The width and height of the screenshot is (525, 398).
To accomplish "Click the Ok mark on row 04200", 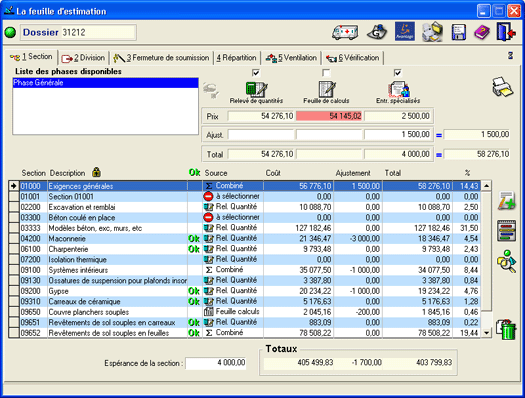I will 194,239.
